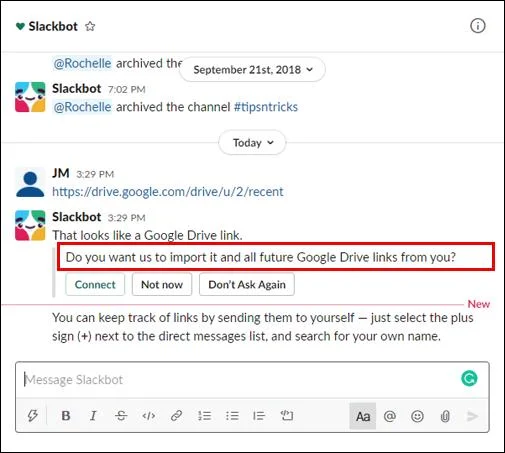Open the shortcuts lightning bolt menu
Screen dimensions: 505x453
pos(32,416)
